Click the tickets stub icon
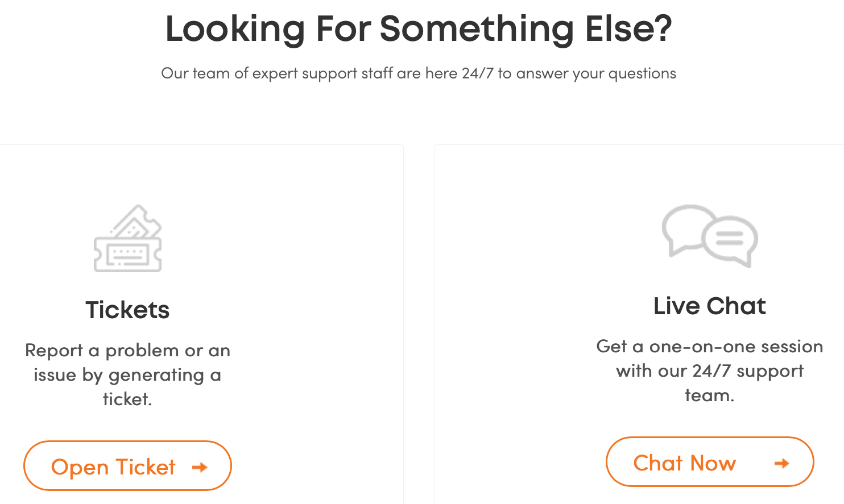Image resolution: width=844 pixels, height=504 pixels. [127, 238]
